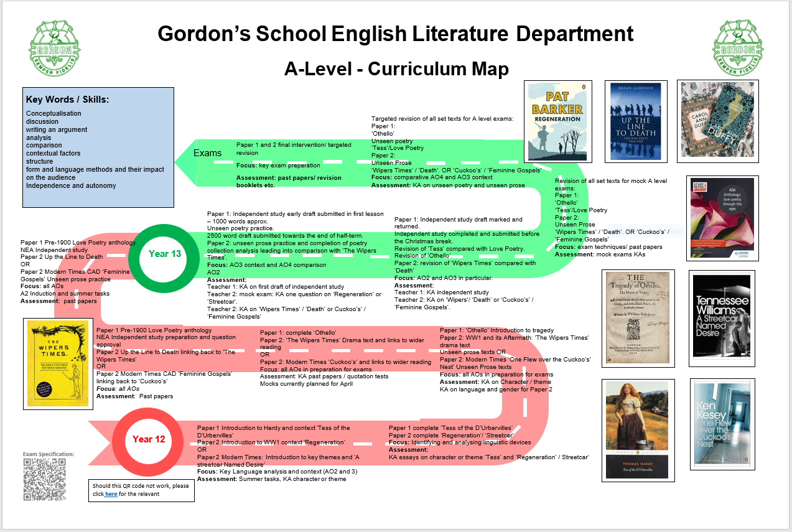Image resolution: width=792 pixels, height=532 pixels.
Task: Click 'Revision of all set texts for mock A level exams:'
Action: coord(611,184)
